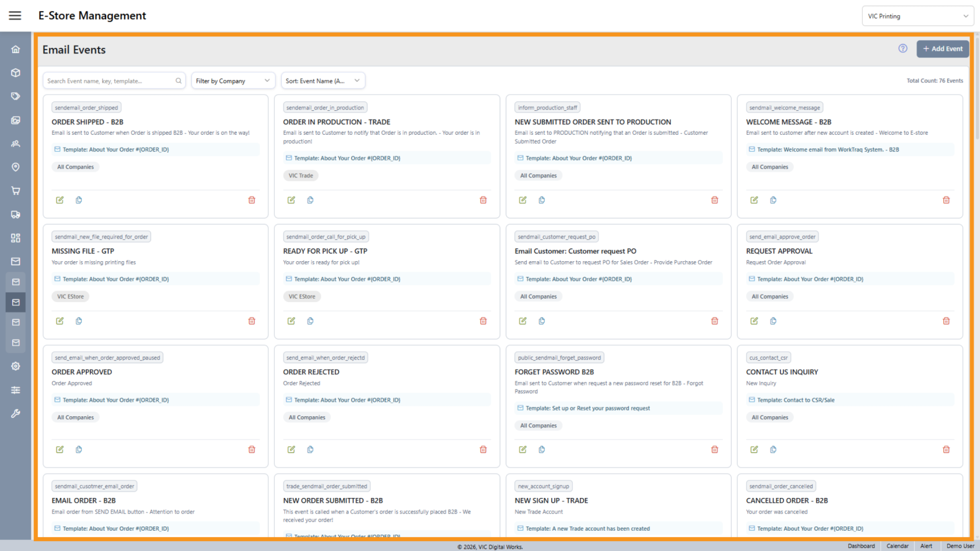Delete the REQUEST APPROVAL event
This screenshot has width=980, height=551.
[x=946, y=321]
